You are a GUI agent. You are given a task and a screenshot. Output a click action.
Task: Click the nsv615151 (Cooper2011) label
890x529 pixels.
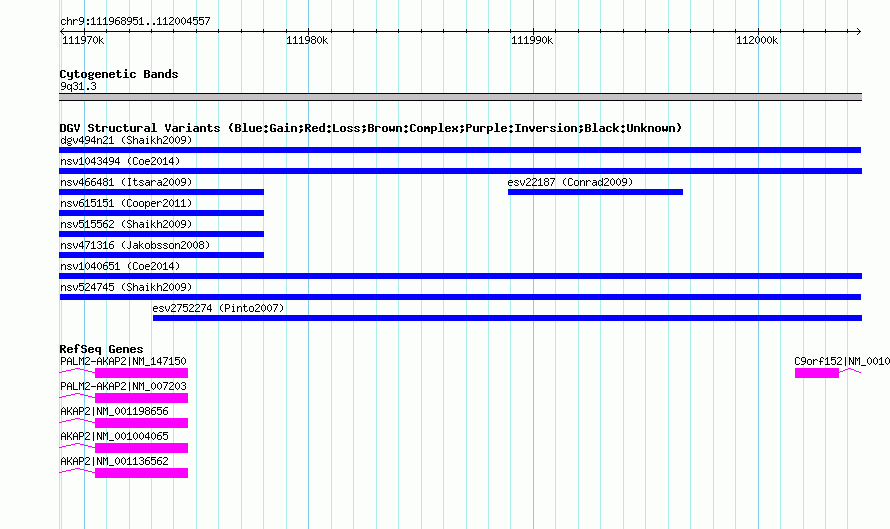tap(126, 203)
